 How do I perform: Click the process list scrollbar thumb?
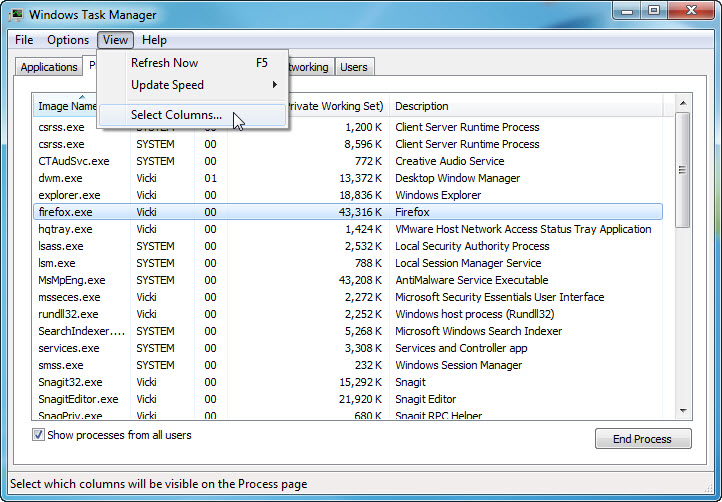pos(683,169)
